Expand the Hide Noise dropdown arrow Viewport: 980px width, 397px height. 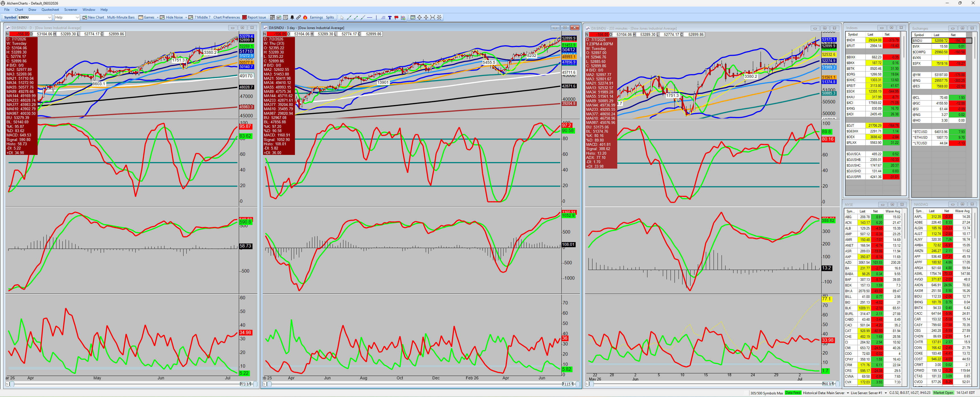[x=186, y=17]
